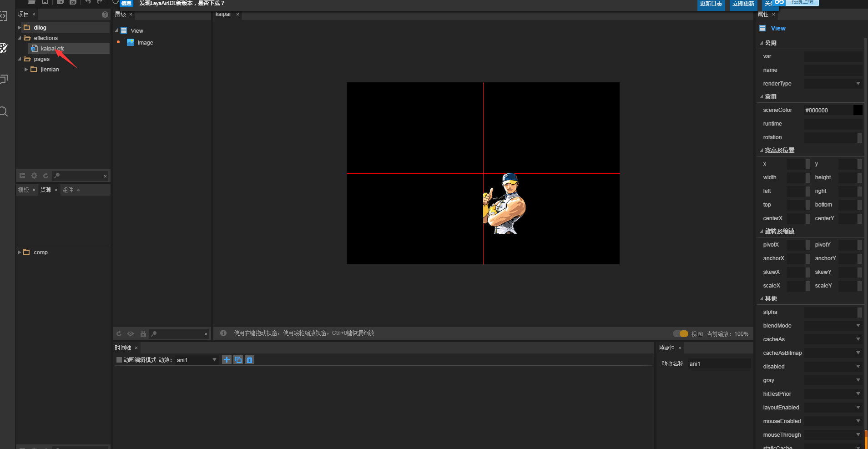This screenshot has height=449, width=868.
Task: Collapse the View node in hierarchy
Action: point(116,30)
